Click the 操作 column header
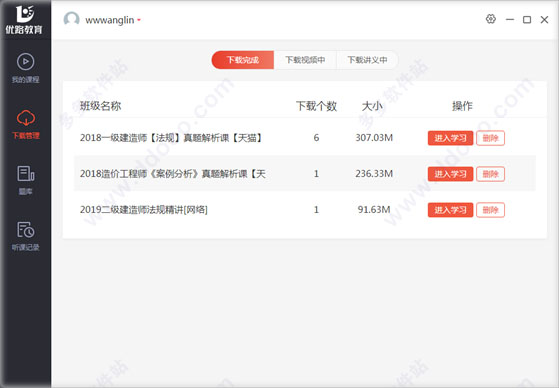Screen dimensions: 559x388 pyautogui.click(x=462, y=106)
